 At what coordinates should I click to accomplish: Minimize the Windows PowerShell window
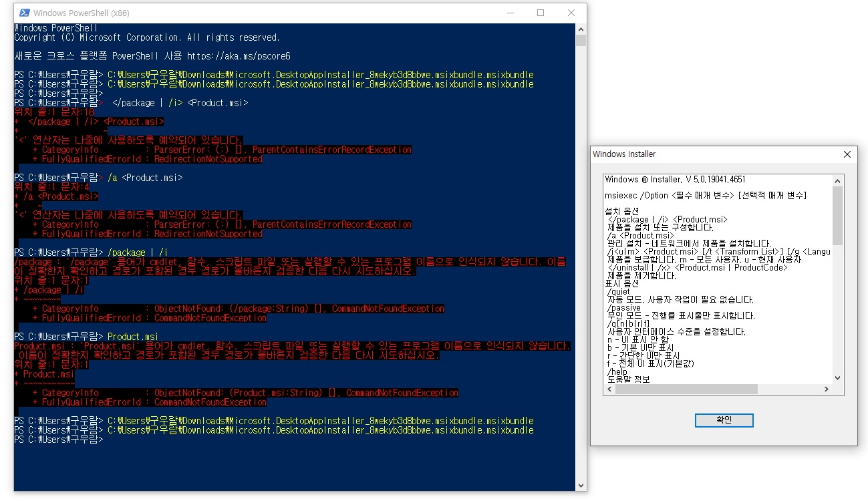click(510, 13)
